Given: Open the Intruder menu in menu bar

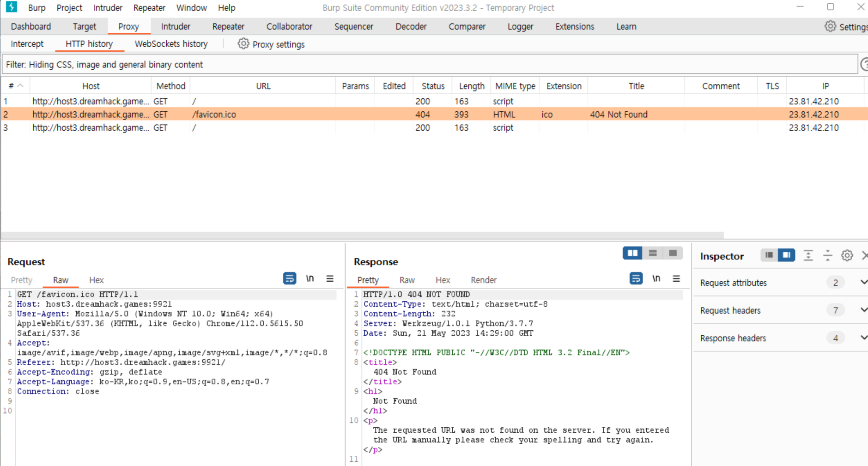Looking at the screenshot, I should pyautogui.click(x=108, y=8).
